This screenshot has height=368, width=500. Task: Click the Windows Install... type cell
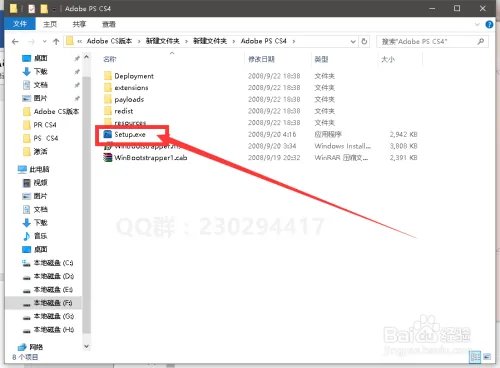[x=343, y=146]
